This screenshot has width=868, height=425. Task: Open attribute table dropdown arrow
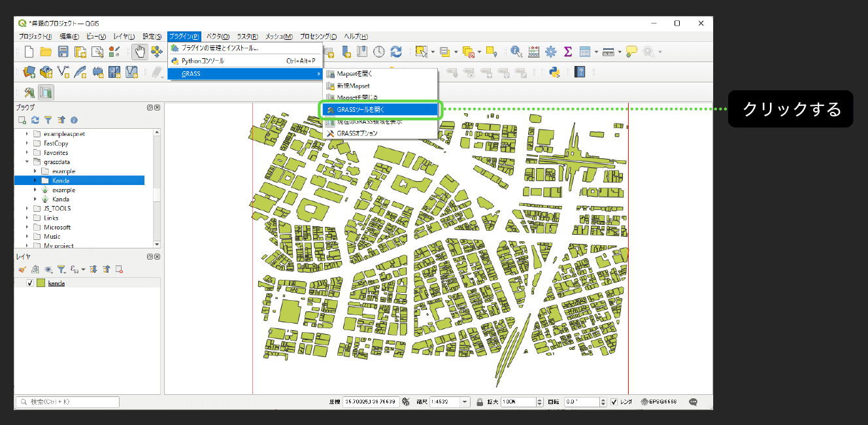pyautogui.click(x=595, y=52)
